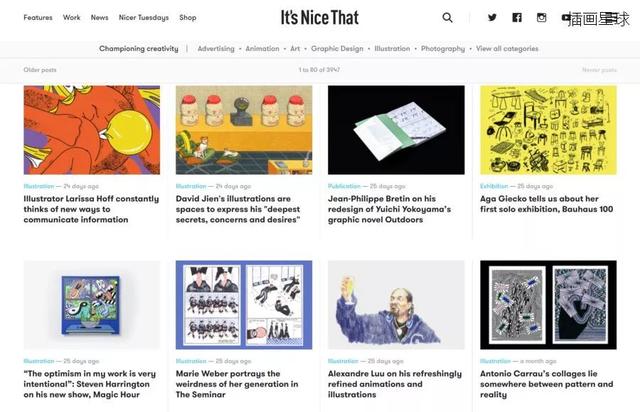Open the Instagram icon in header
640x412 pixels.
[541, 18]
